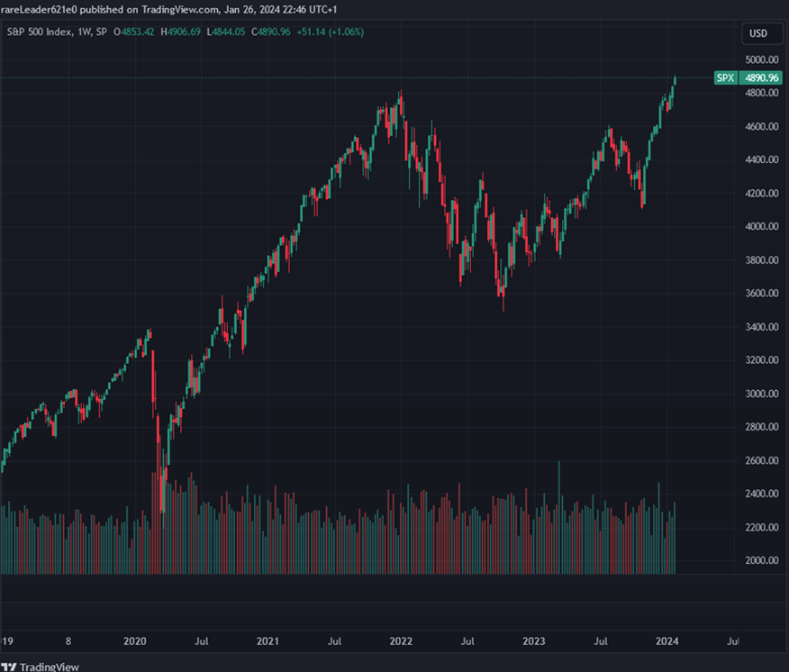Click the 2000.00 level on price scale
The width and height of the screenshot is (789, 672).
point(761,560)
